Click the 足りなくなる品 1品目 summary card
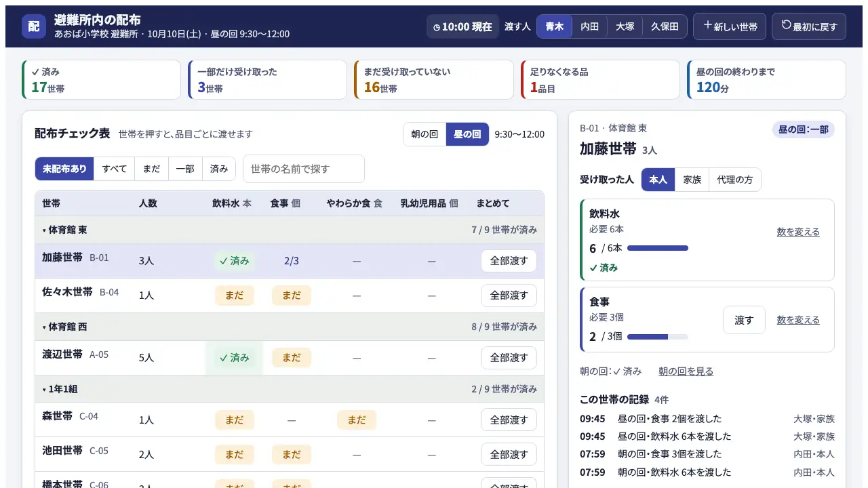Screen dimensions: 868x488 (x=600, y=80)
